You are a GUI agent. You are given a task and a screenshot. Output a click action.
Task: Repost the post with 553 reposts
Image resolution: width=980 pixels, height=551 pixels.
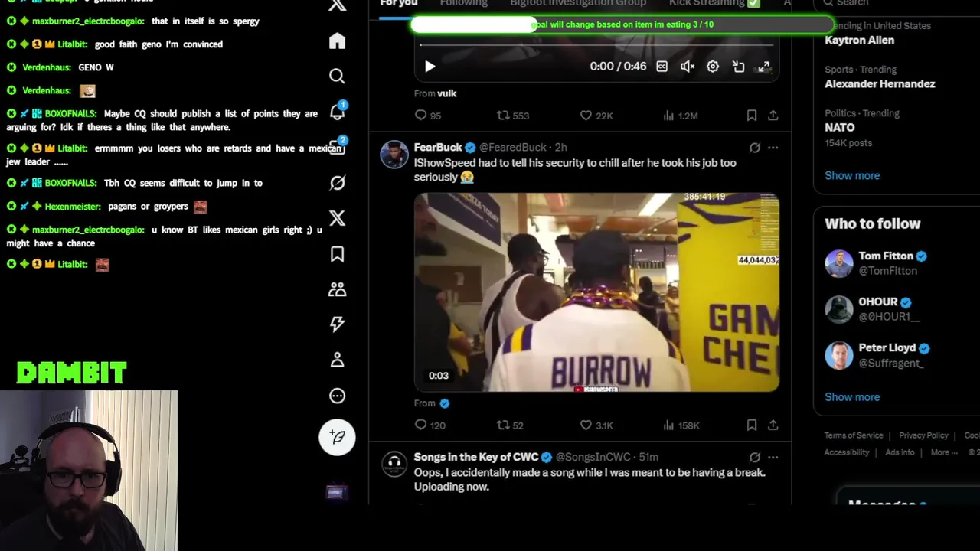click(512, 116)
